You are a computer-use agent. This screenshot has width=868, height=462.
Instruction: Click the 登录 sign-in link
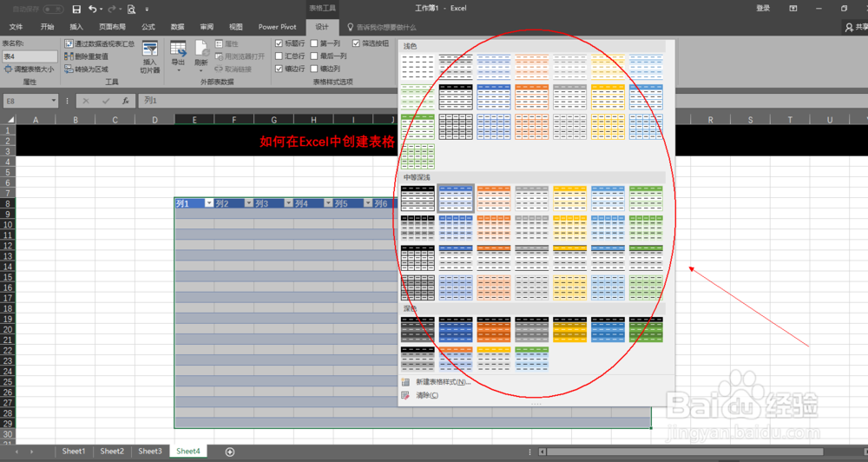click(x=763, y=9)
